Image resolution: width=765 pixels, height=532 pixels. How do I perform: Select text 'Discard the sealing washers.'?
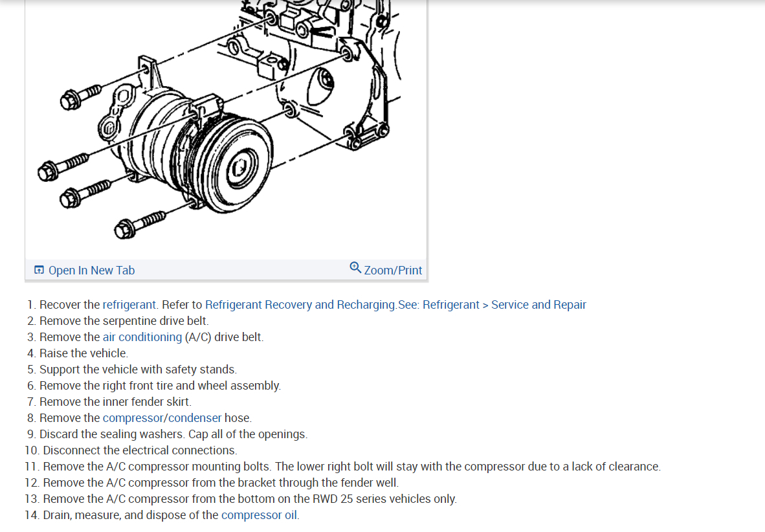[x=112, y=434]
